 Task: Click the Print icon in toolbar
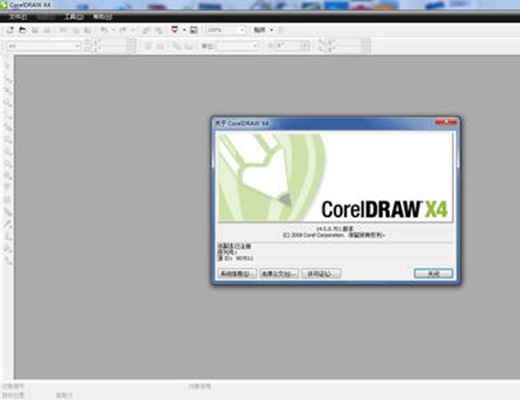tap(47, 30)
